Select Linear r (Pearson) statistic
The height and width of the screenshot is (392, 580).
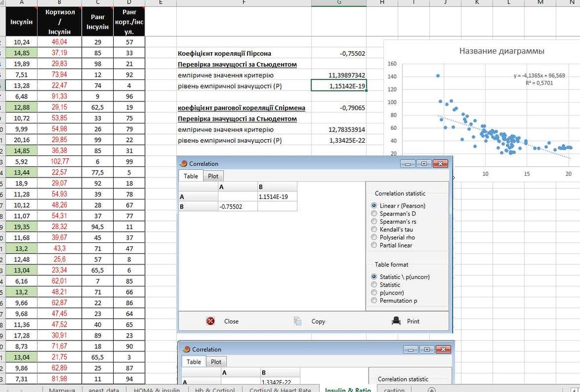pos(374,206)
